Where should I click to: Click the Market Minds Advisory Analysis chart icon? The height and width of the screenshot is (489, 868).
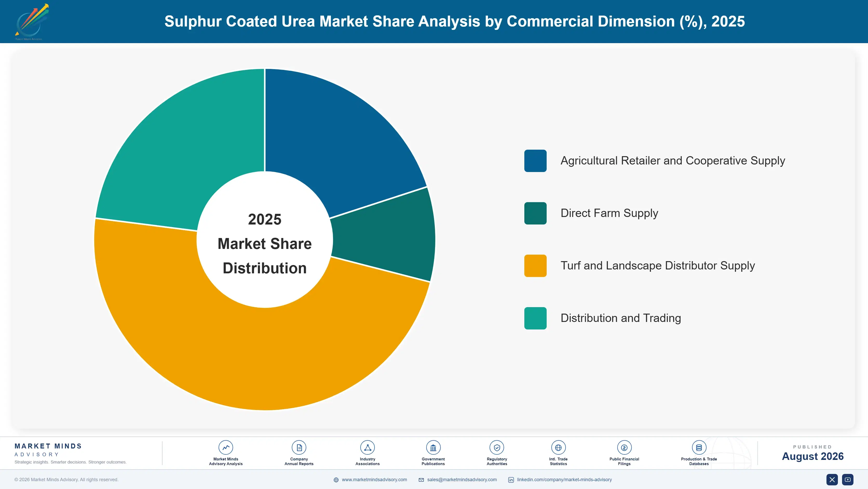pos(226,447)
